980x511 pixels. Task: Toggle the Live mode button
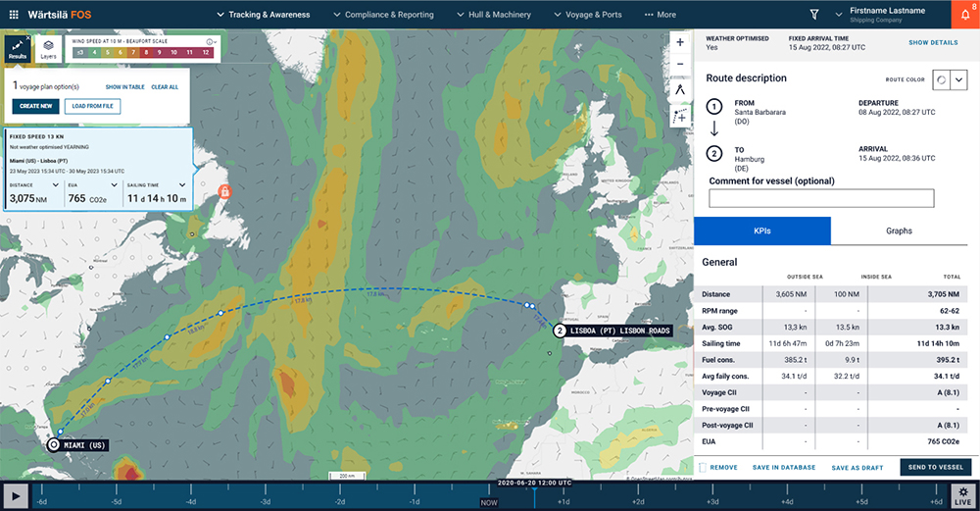point(963,495)
